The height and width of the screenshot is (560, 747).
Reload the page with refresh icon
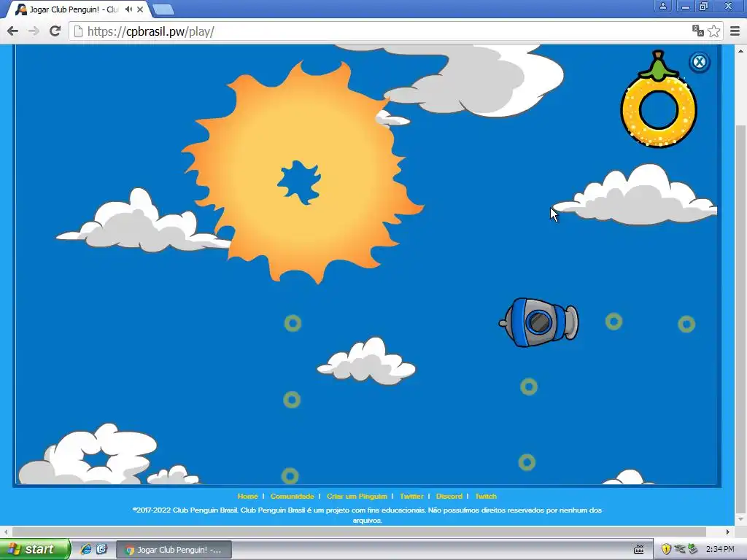55,31
